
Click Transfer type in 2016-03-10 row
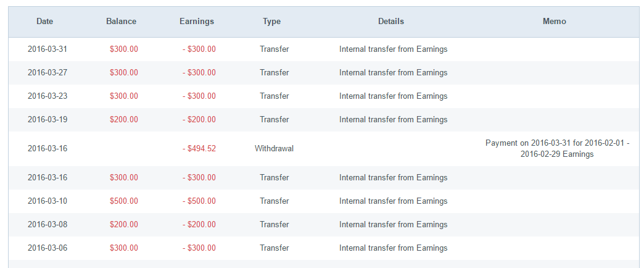[x=274, y=201]
